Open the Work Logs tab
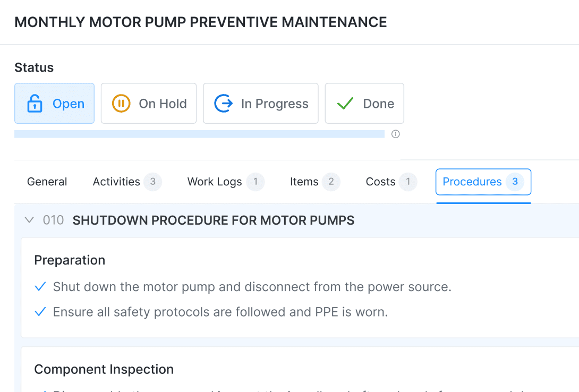 (x=225, y=182)
